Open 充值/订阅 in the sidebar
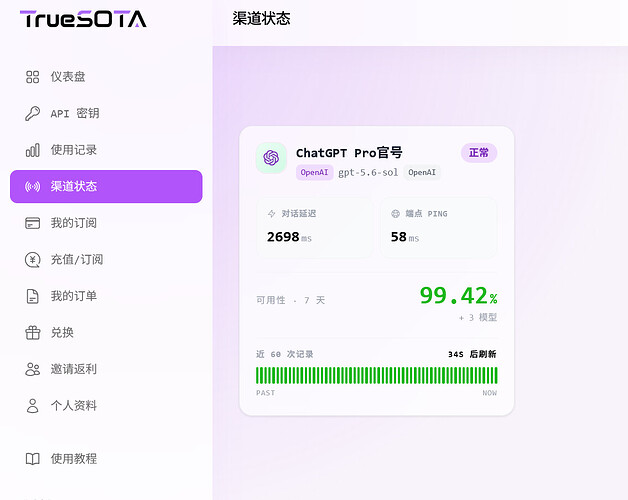Screen dimensions: 628x500 tap(106, 260)
